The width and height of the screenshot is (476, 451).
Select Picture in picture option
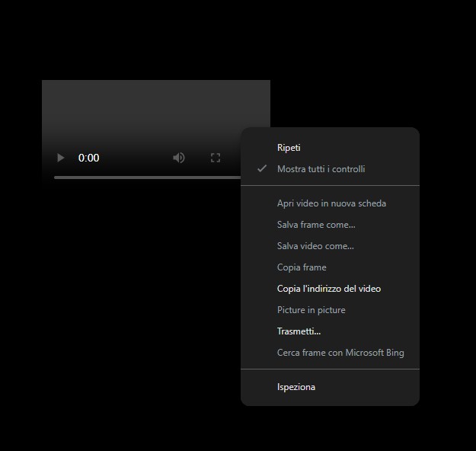(x=330, y=310)
